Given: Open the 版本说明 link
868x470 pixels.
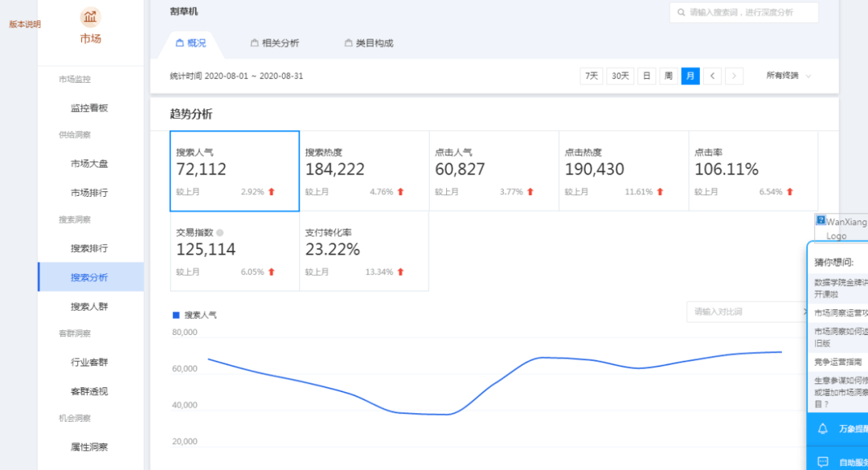Looking at the screenshot, I should (25, 24).
